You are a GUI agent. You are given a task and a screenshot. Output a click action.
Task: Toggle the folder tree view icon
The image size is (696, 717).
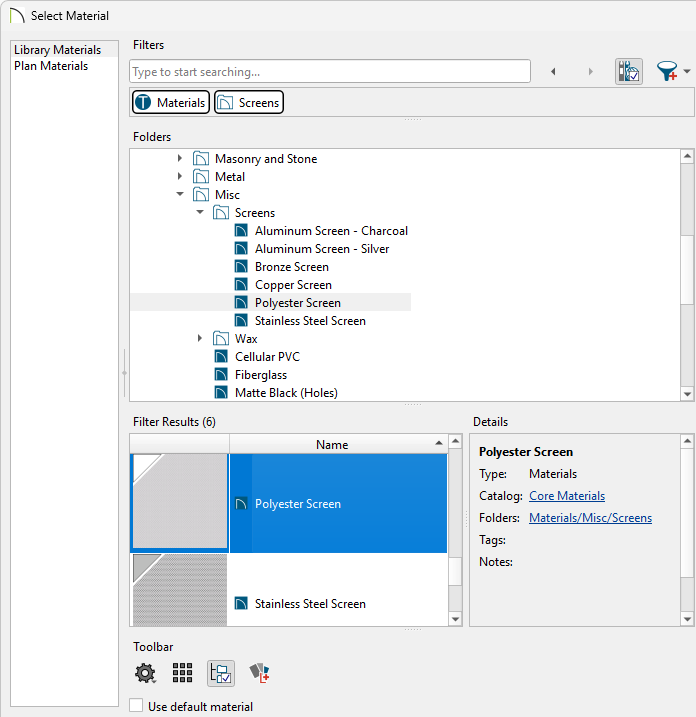[x=221, y=673]
